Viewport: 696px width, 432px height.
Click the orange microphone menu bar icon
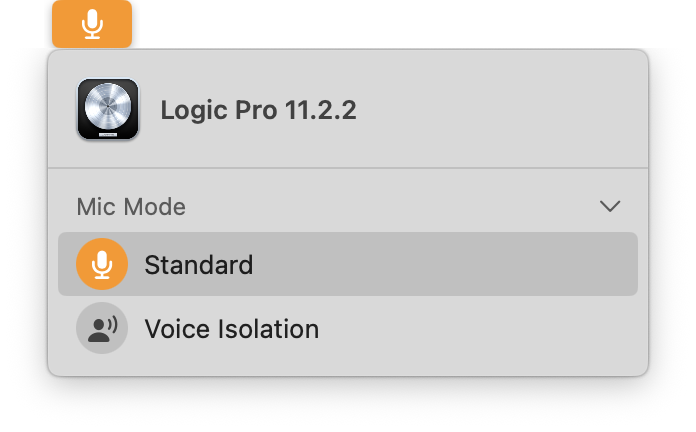pyautogui.click(x=92, y=24)
